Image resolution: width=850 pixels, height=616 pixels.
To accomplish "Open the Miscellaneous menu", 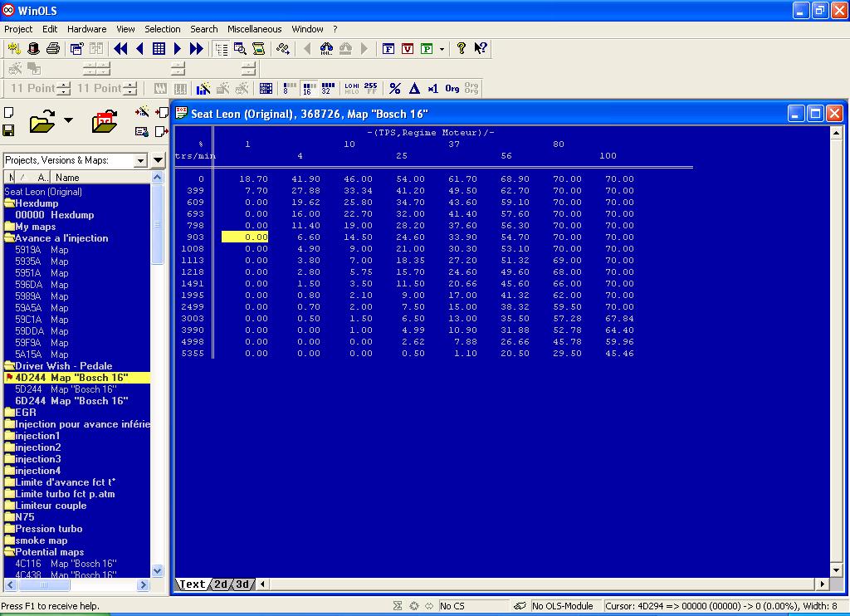I will pos(254,29).
